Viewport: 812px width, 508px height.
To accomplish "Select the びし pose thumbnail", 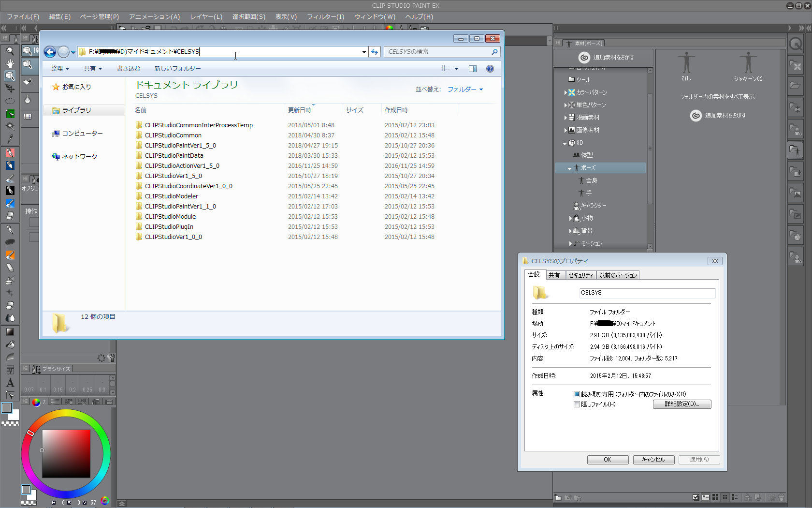I will [x=686, y=67].
